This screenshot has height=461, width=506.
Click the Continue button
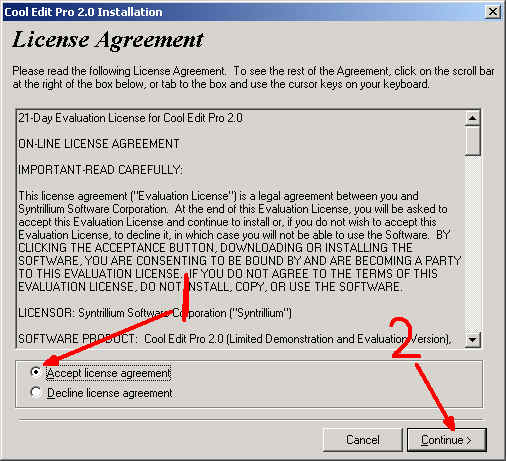coord(447,440)
